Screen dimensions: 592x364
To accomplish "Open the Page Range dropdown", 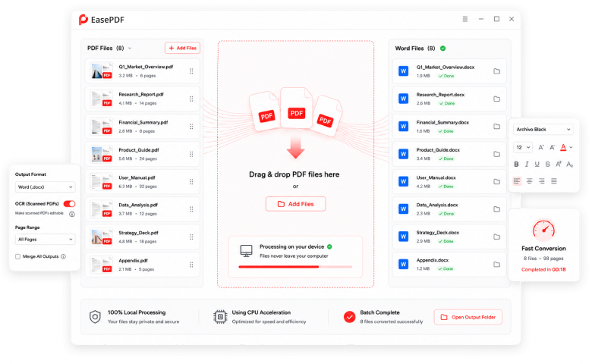I will coord(45,240).
